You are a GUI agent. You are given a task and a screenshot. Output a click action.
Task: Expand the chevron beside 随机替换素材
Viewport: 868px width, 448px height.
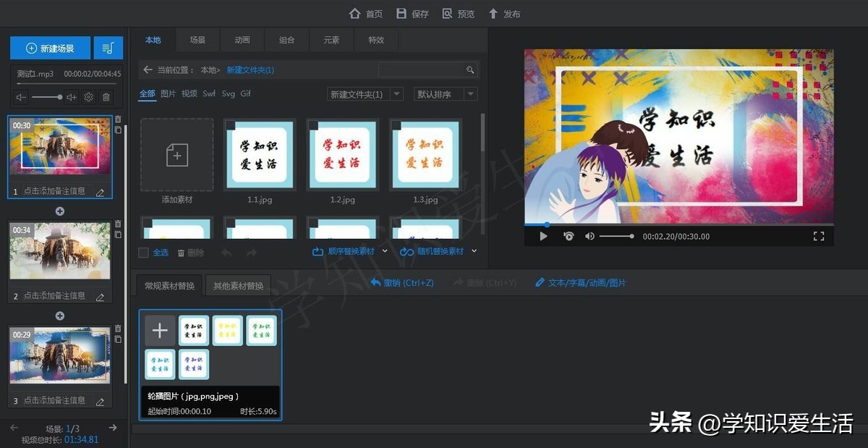point(474,251)
